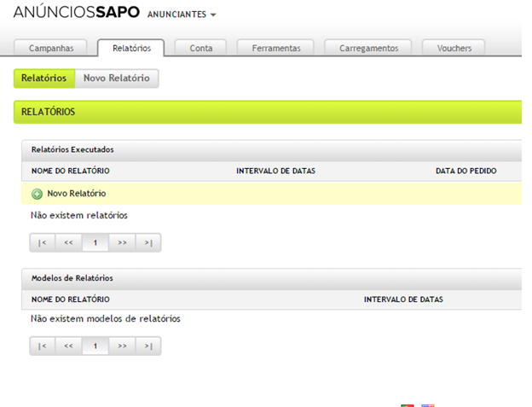Switch to the Conta tab
Screen dimensions: 532x407
(200, 48)
